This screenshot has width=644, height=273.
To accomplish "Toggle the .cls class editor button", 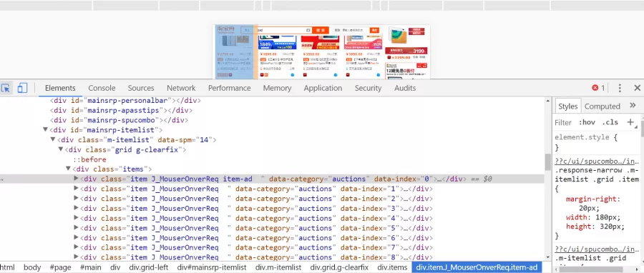I will 610,122.
